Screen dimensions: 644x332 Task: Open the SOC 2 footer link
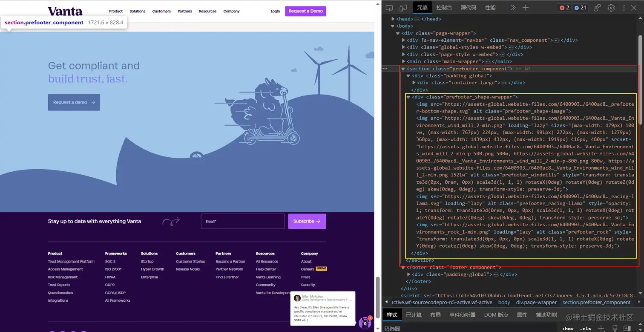(110, 262)
